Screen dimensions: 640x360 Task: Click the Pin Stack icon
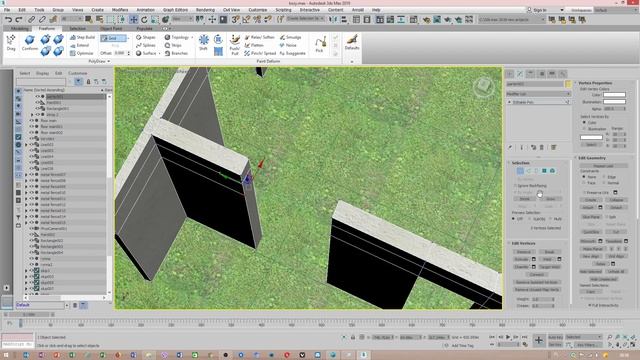510,147
